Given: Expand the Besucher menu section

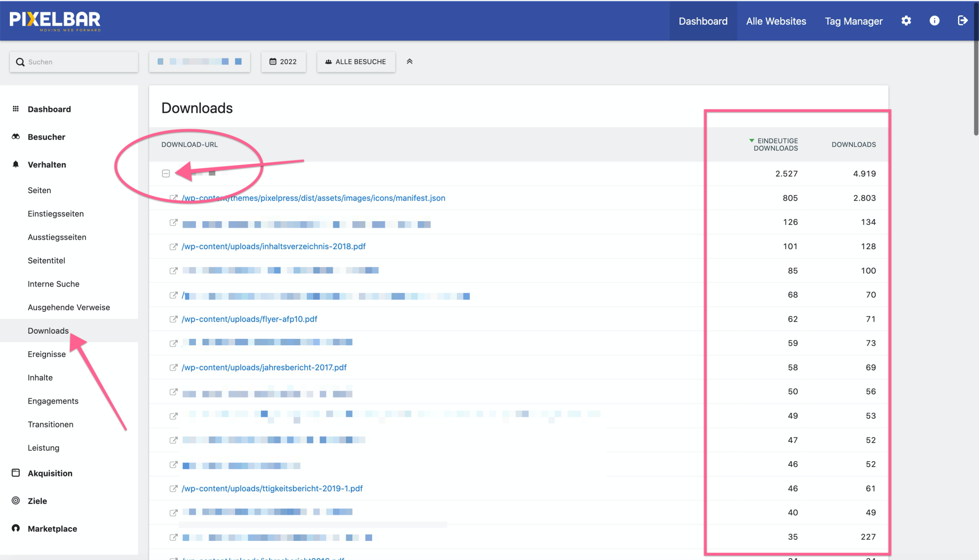Looking at the screenshot, I should point(46,137).
